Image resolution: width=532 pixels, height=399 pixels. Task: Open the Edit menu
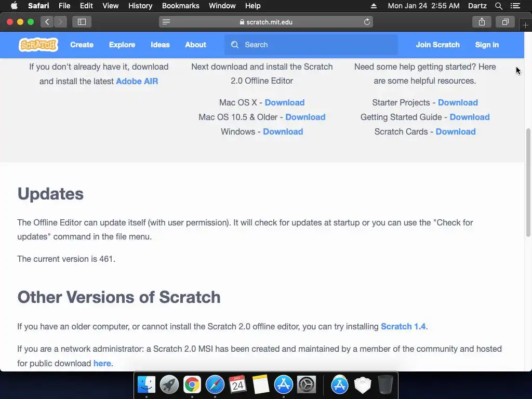pos(86,6)
